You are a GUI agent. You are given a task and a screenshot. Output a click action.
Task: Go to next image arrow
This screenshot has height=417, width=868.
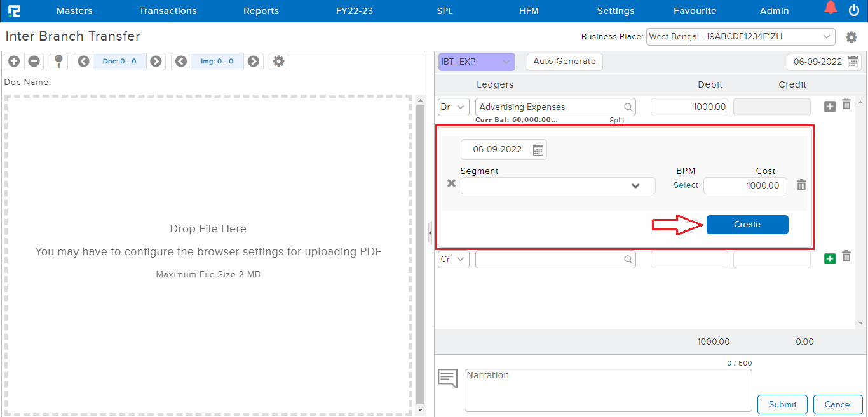click(x=254, y=62)
